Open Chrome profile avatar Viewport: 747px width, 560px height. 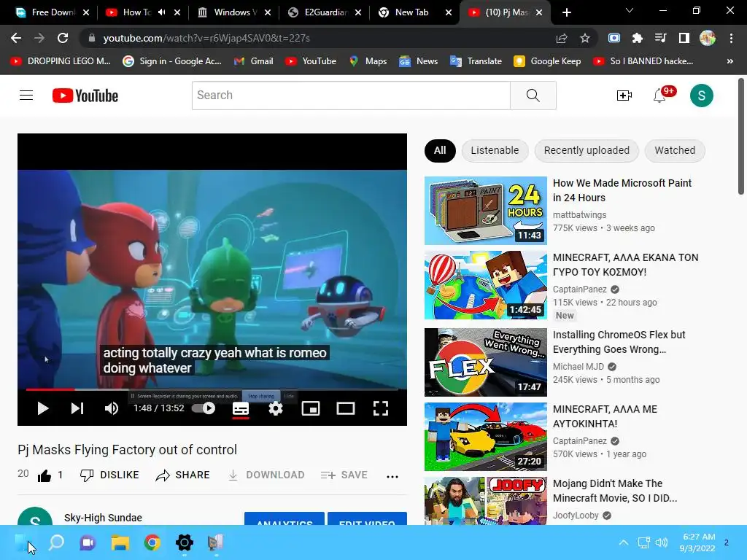coord(708,38)
